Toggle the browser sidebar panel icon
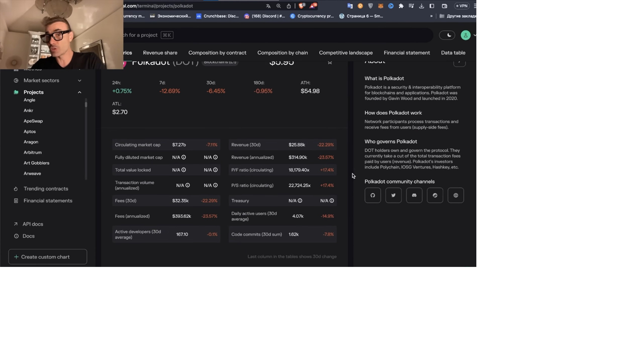The image size is (644, 344). pyautogui.click(x=432, y=6)
